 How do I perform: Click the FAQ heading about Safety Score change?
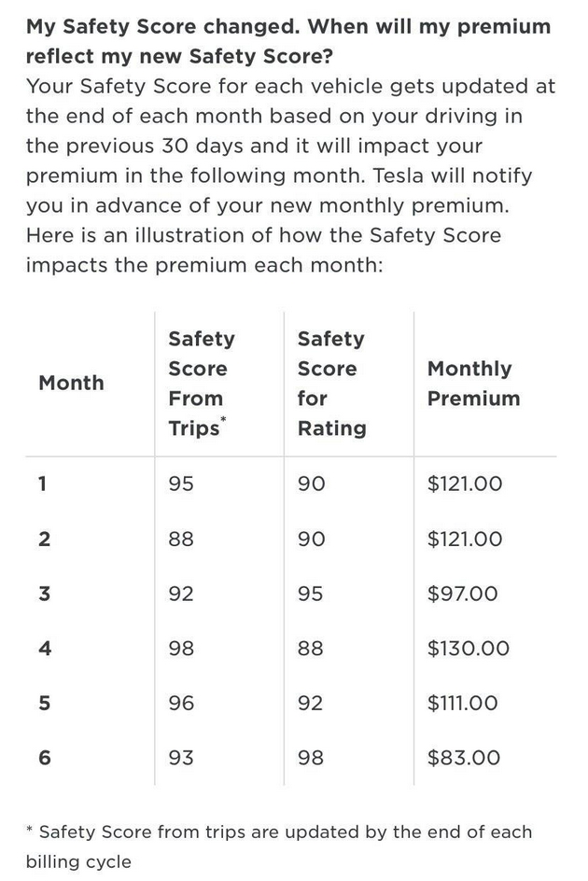[x=287, y=40]
